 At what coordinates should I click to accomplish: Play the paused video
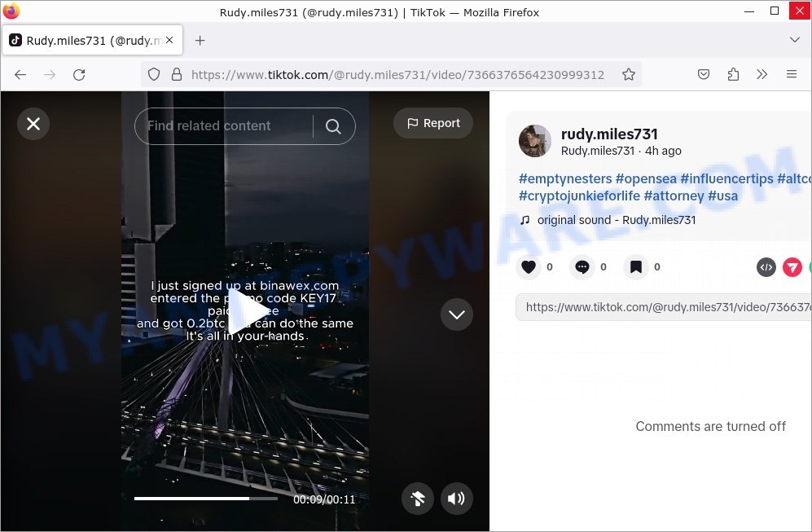[247, 310]
